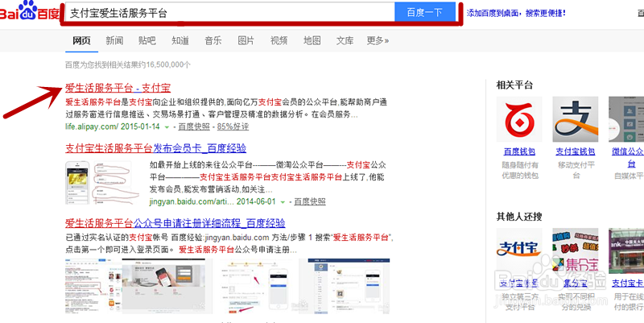The height and width of the screenshot is (323, 644).
Task: Click the 支付宝卡 bank image
Action: point(626,251)
